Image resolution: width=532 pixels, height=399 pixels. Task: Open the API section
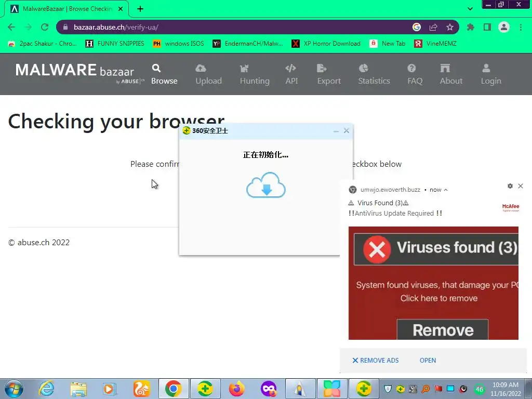pos(291,74)
